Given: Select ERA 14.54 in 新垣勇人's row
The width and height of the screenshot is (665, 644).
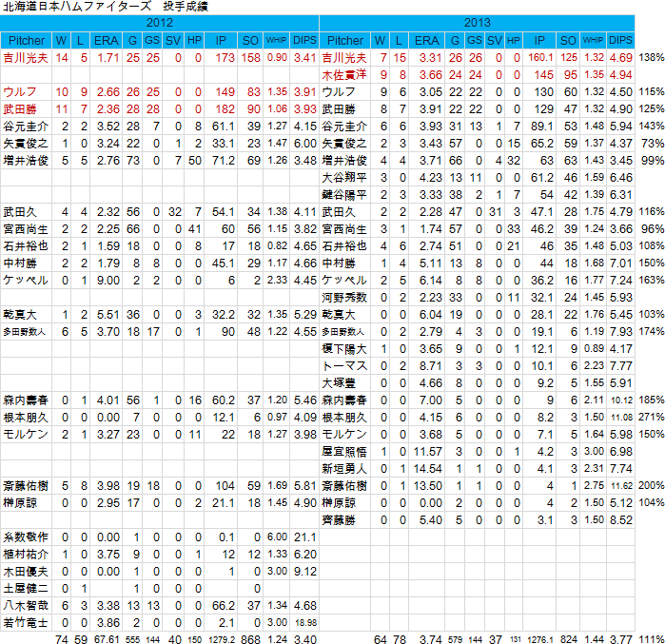Looking at the screenshot, I should coord(428,469).
